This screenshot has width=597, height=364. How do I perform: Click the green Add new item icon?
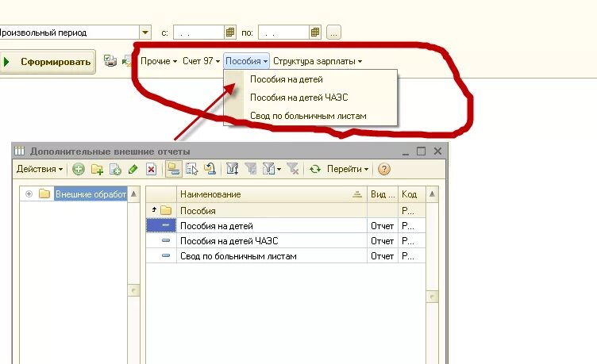click(79, 169)
